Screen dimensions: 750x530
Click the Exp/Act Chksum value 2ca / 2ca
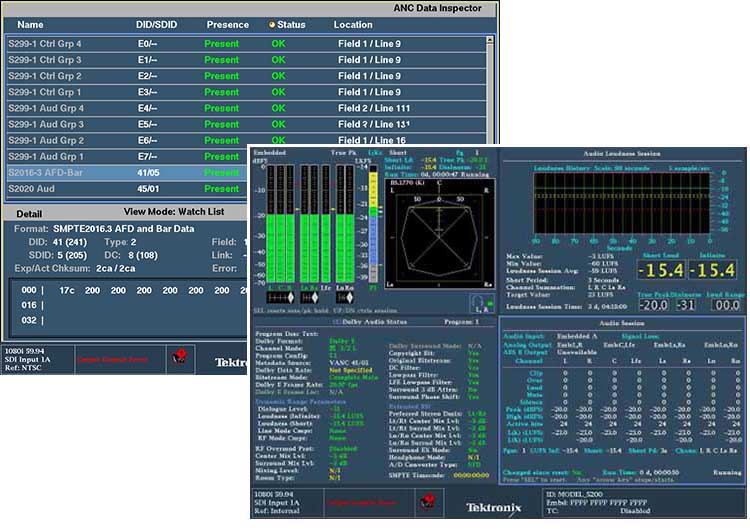(115, 268)
